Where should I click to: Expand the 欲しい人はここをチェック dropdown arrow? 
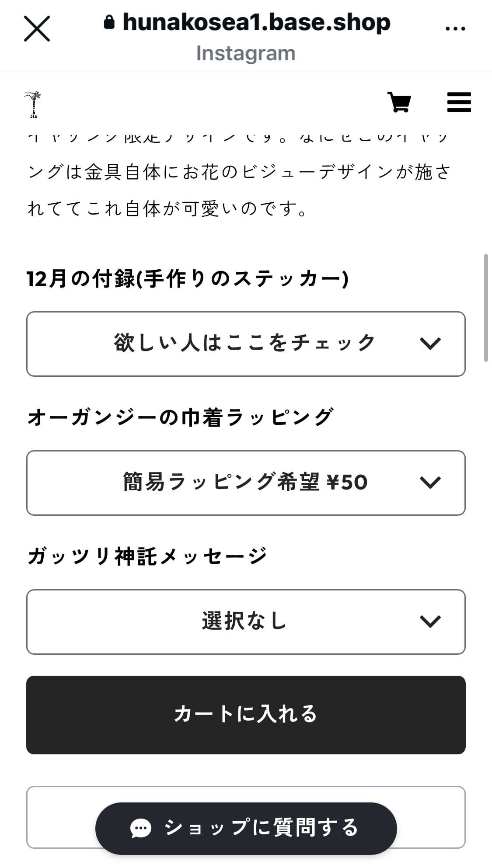[x=430, y=344]
